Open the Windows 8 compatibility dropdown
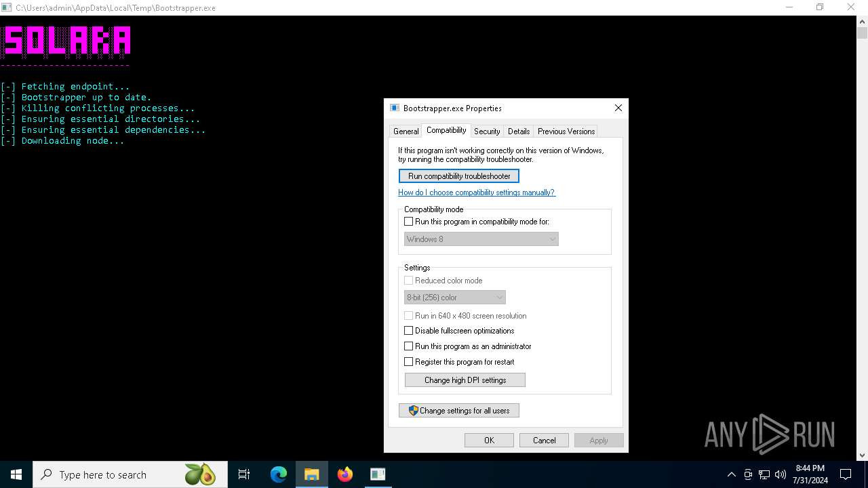Viewport: 868px width, 488px height. (x=481, y=239)
